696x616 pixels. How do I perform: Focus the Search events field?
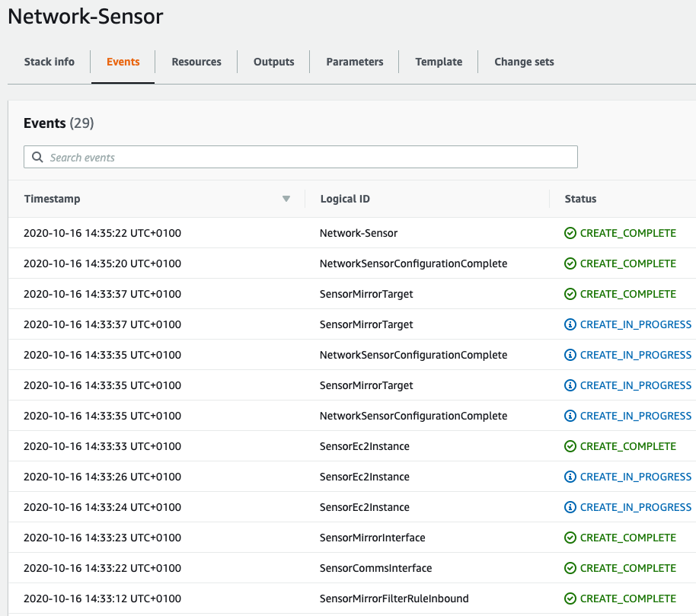[x=305, y=158]
